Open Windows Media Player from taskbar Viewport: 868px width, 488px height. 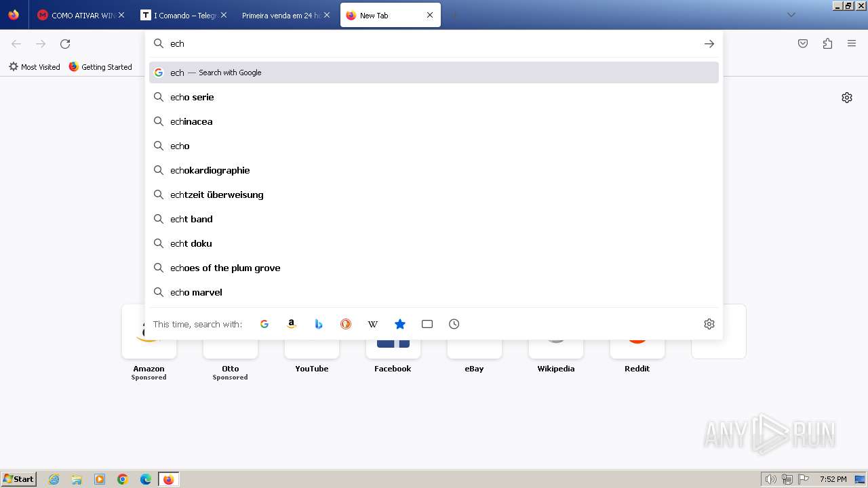click(100, 479)
